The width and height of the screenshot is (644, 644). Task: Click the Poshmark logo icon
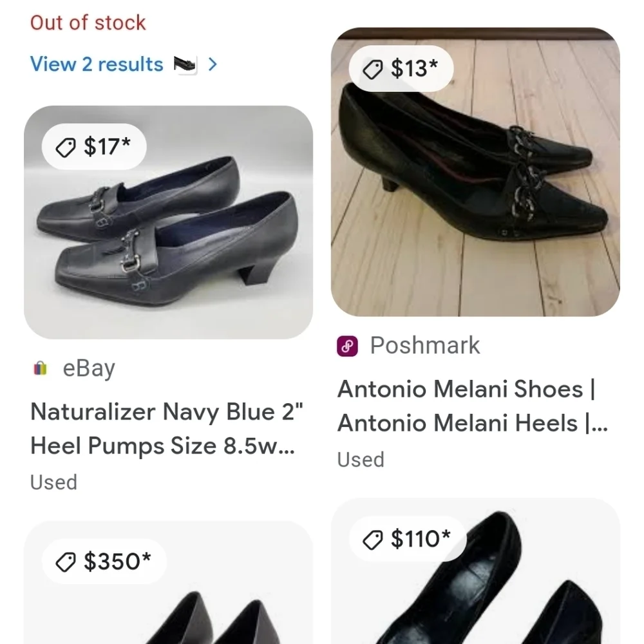coord(347,345)
